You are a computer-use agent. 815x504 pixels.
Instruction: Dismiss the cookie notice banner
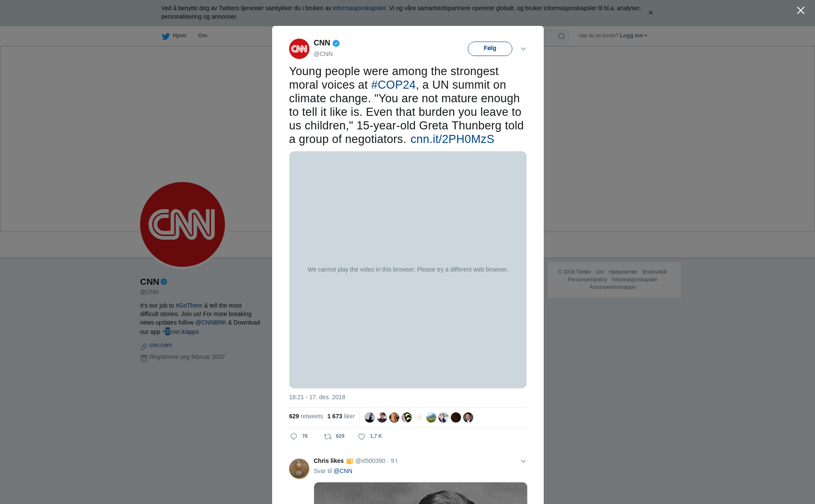650,13
